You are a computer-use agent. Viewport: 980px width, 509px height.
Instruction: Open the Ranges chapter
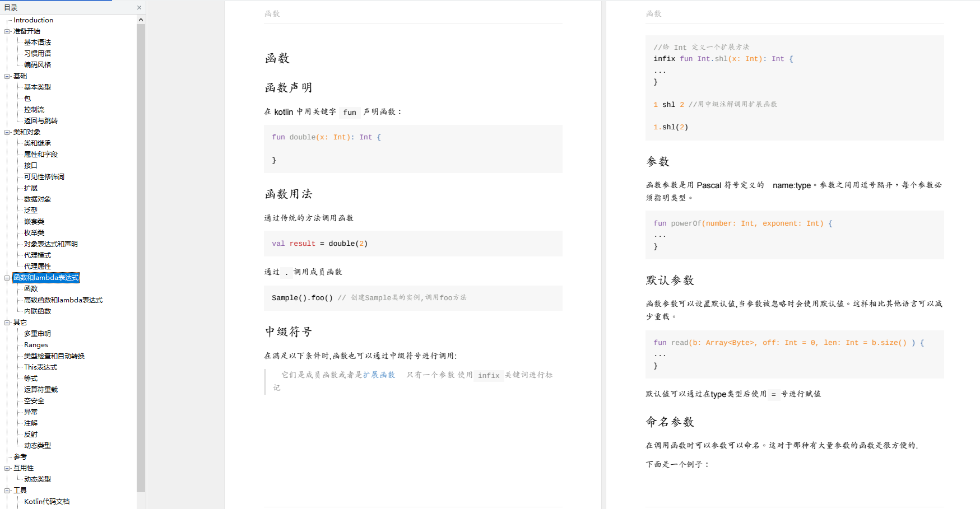[36, 345]
